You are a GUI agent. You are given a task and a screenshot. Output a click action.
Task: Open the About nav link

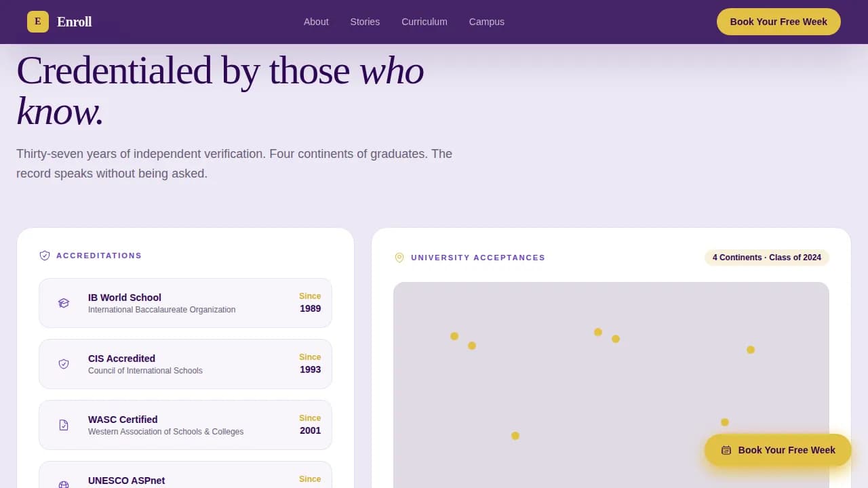point(316,22)
